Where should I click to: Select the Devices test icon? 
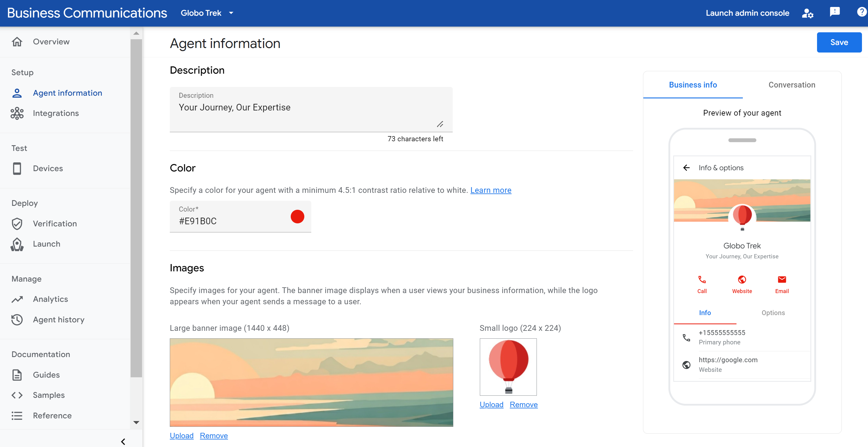[x=17, y=168]
